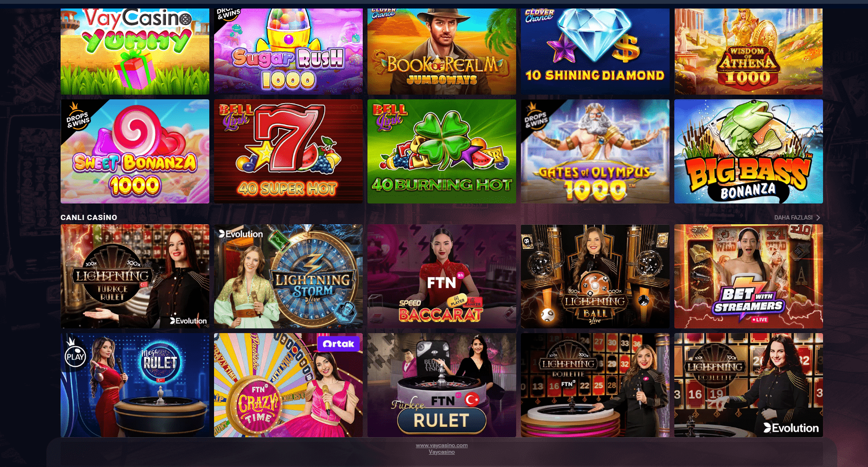Expand live casino via the chevron arrow

818,218
